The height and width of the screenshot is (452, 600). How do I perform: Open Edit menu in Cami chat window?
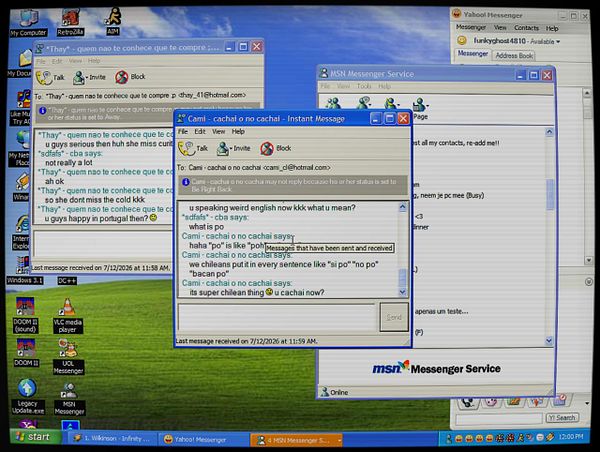pos(200,132)
